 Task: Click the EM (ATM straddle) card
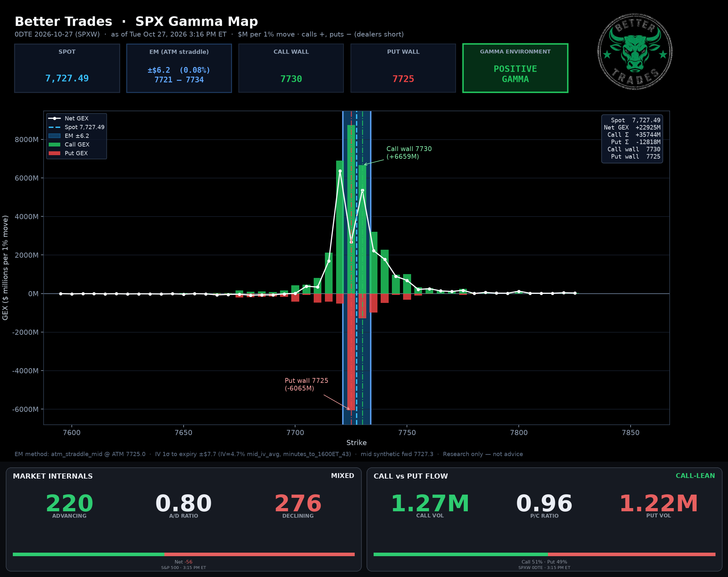point(179,68)
